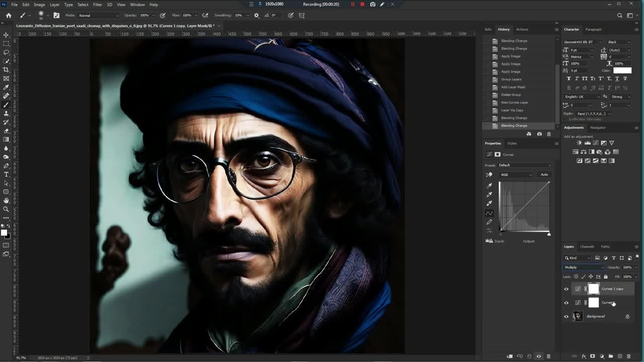644x362 pixels.
Task: Click the foreground color swatch
Action: 4,233
